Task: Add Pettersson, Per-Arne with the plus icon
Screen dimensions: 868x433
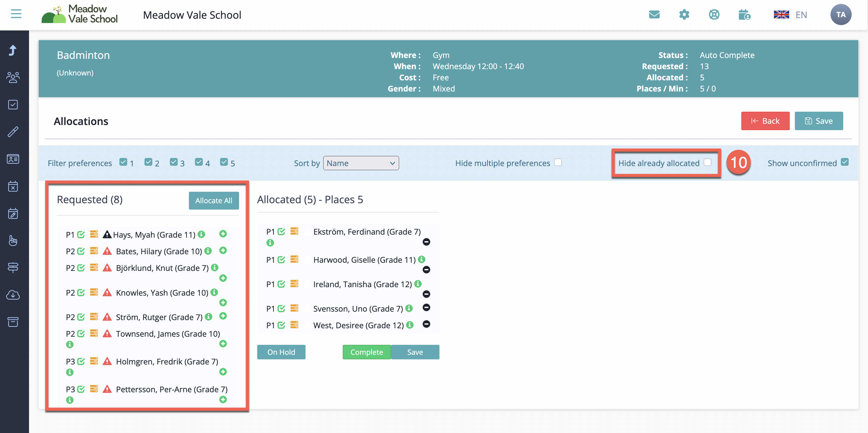Action: pos(223,400)
